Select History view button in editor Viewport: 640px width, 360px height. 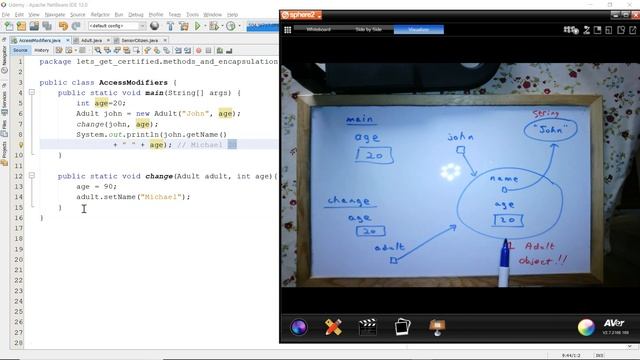(x=42, y=50)
